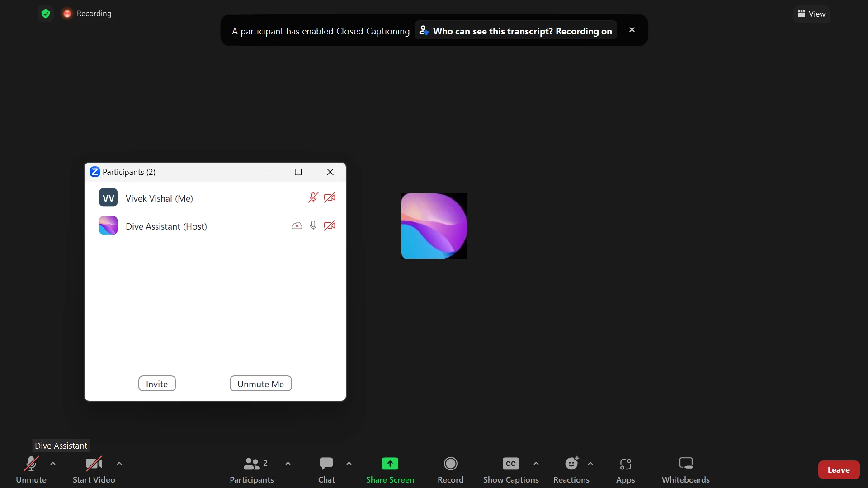Image resolution: width=868 pixels, height=488 pixels.
Task: Click the green encryption shield icon
Action: 46,14
